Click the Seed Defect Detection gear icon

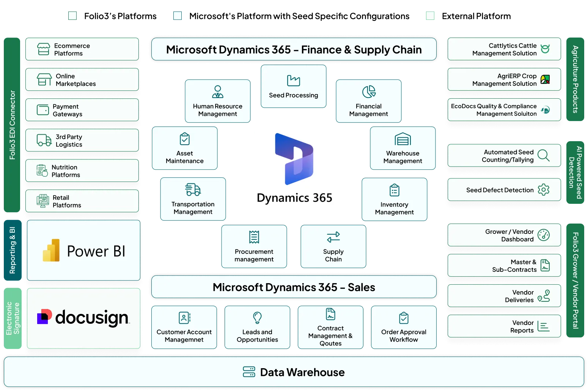tap(543, 190)
